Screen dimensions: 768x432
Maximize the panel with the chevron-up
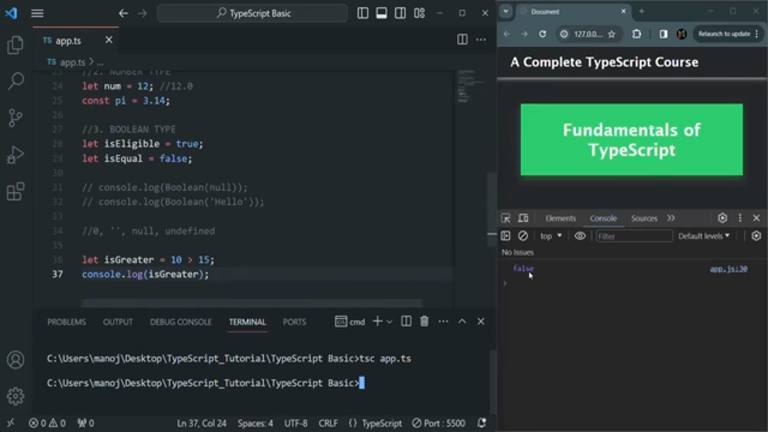point(462,321)
